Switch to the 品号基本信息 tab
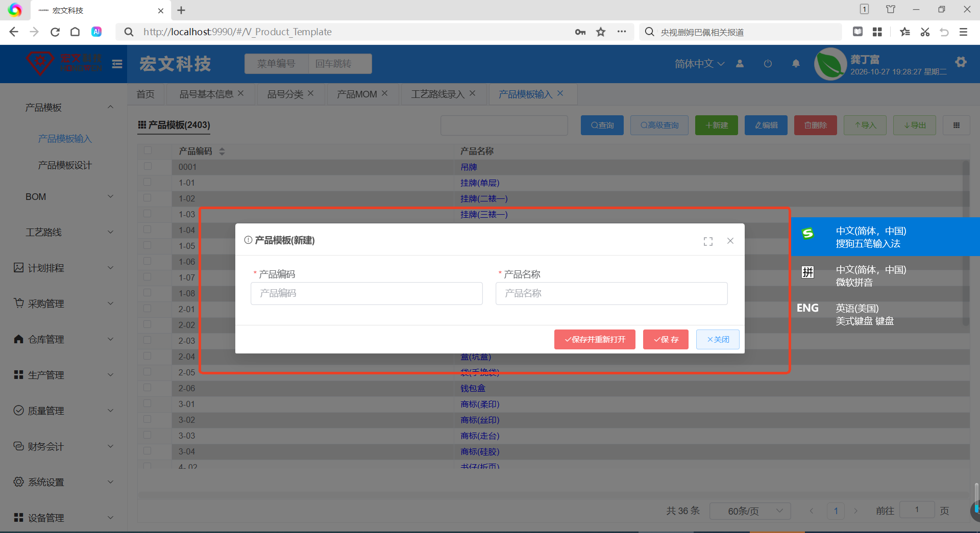The width and height of the screenshot is (980, 533). click(206, 94)
